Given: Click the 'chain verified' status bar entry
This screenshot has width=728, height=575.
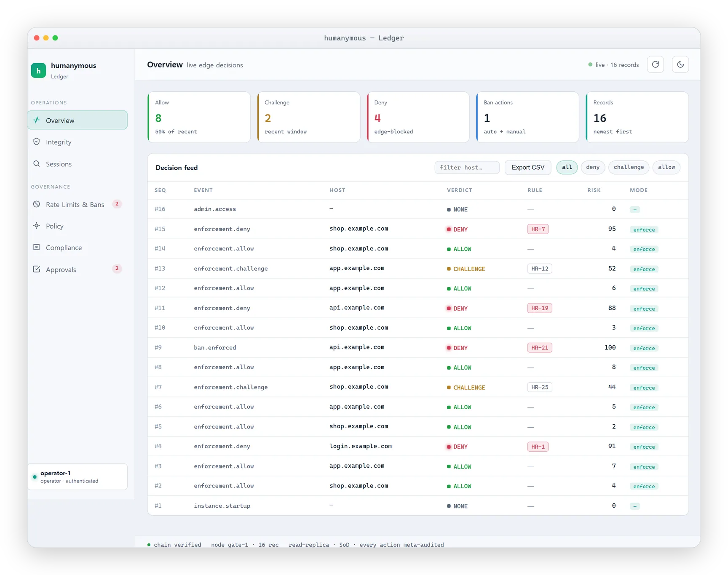Looking at the screenshot, I should [x=174, y=545].
